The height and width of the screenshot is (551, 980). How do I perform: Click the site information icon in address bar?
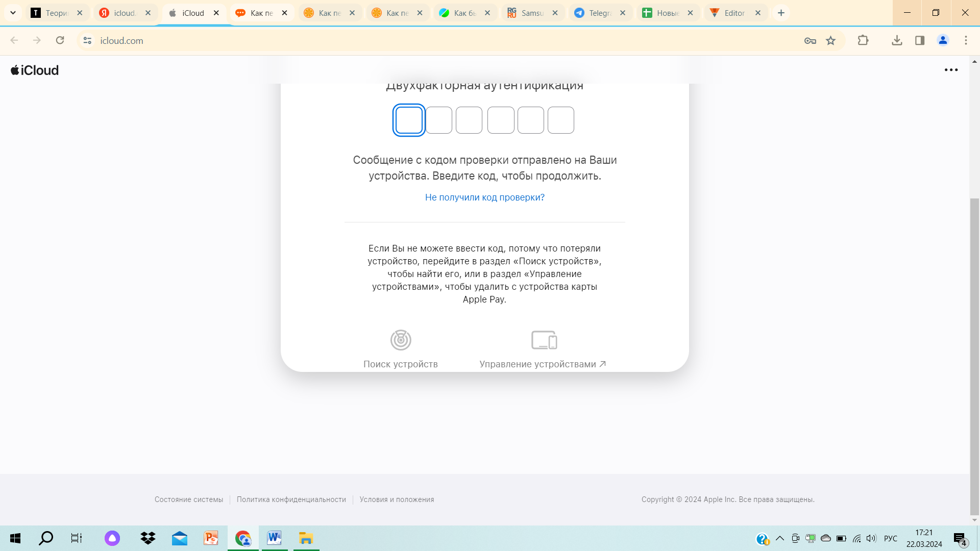(x=87, y=40)
